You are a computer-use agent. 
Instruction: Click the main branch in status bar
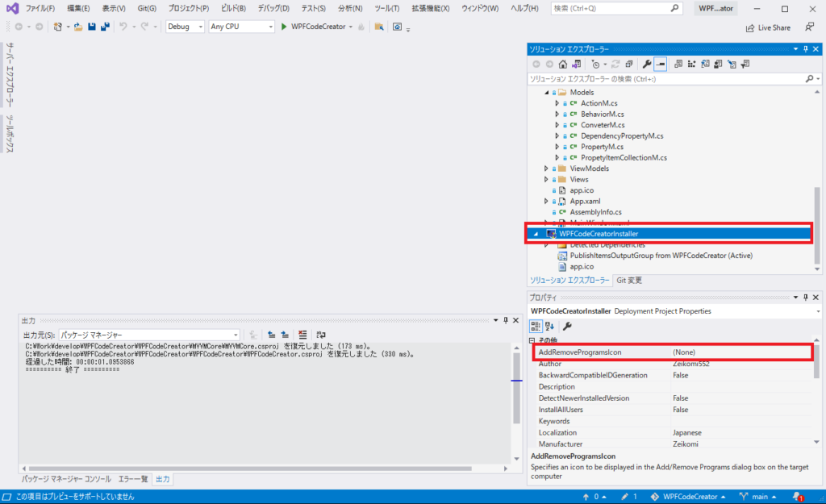tap(757, 497)
